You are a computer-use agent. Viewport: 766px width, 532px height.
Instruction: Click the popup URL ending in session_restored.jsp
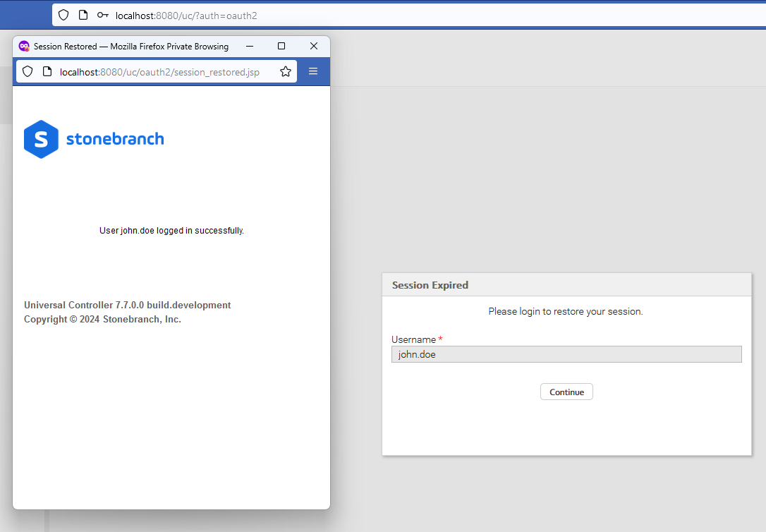[159, 72]
